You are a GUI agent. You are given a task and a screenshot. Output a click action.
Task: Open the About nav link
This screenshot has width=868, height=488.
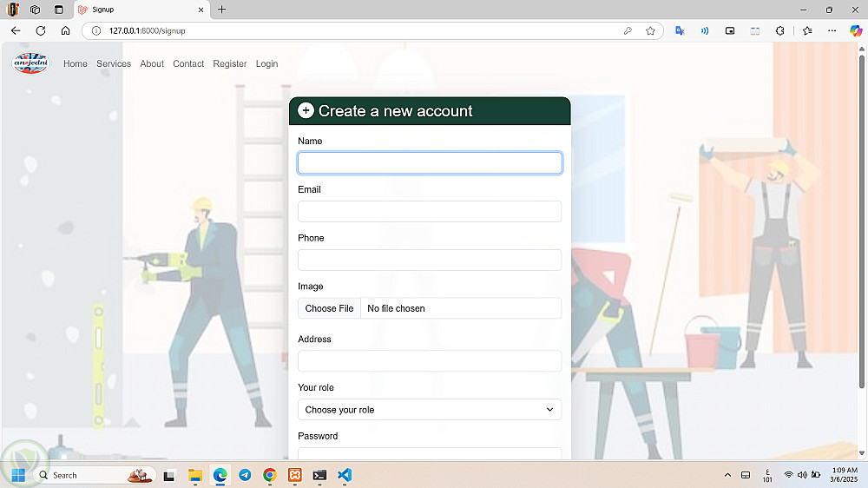(152, 63)
